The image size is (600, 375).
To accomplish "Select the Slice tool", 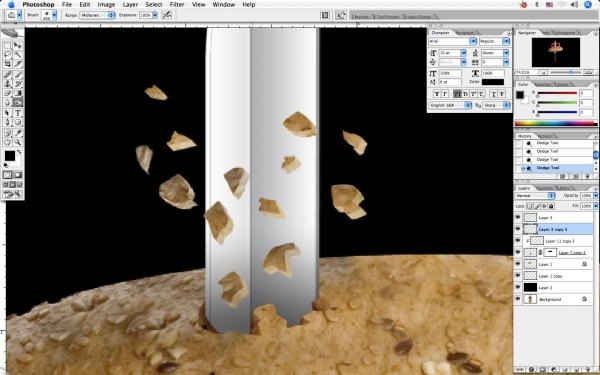I will tap(18, 64).
